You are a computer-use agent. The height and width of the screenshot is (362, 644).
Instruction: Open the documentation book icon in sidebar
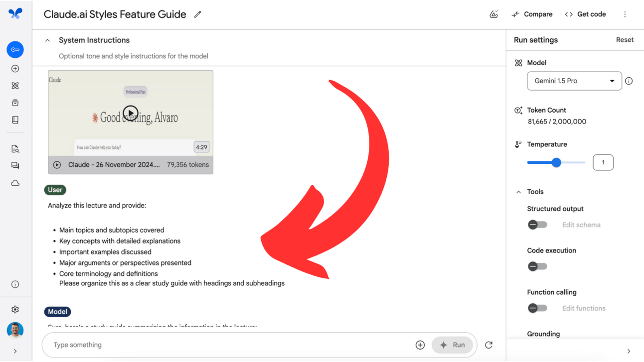pyautogui.click(x=15, y=120)
